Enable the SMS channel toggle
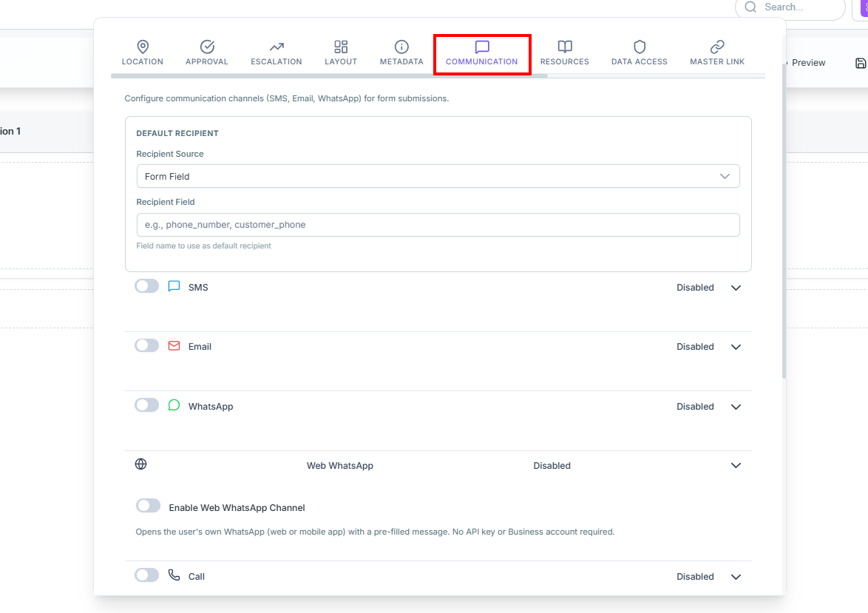 (146, 286)
